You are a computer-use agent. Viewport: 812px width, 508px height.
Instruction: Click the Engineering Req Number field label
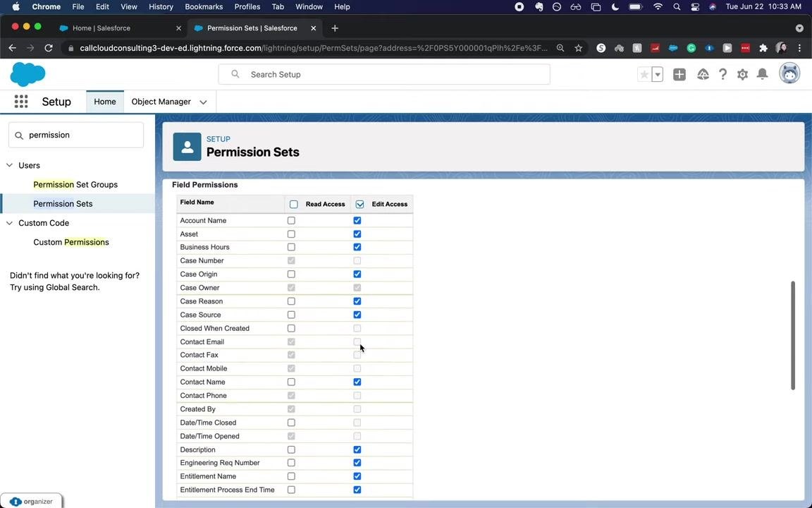tap(220, 463)
